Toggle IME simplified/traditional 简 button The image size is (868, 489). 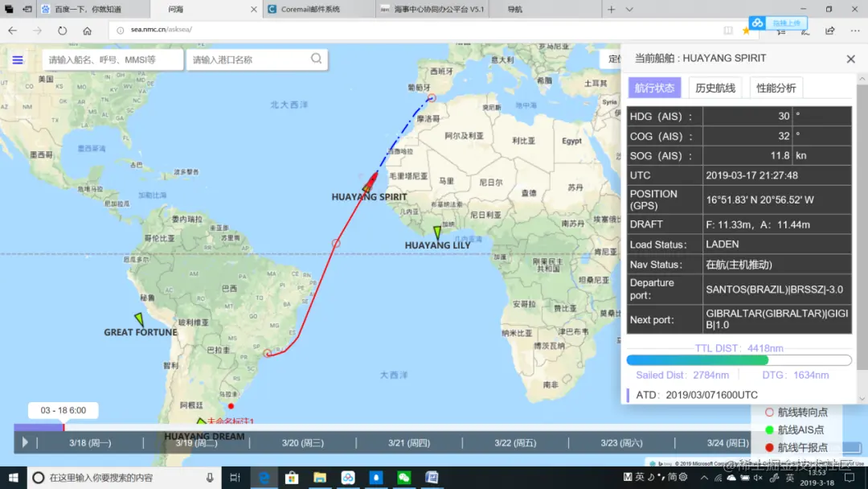click(672, 477)
